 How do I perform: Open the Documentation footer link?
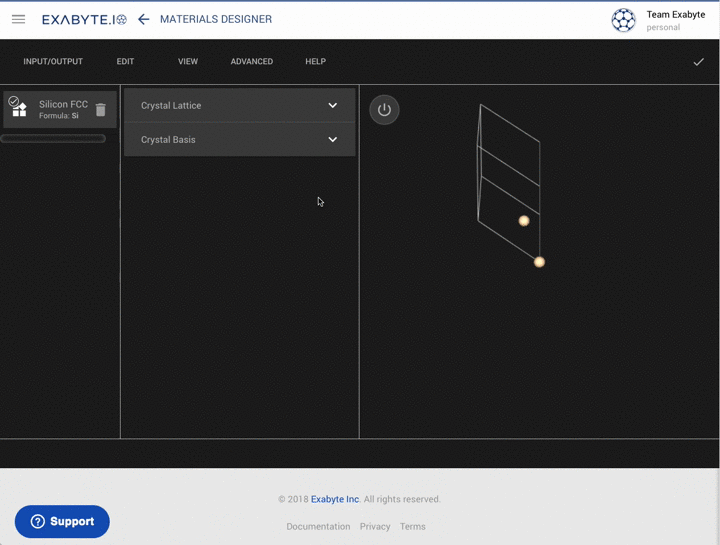tap(318, 526)
